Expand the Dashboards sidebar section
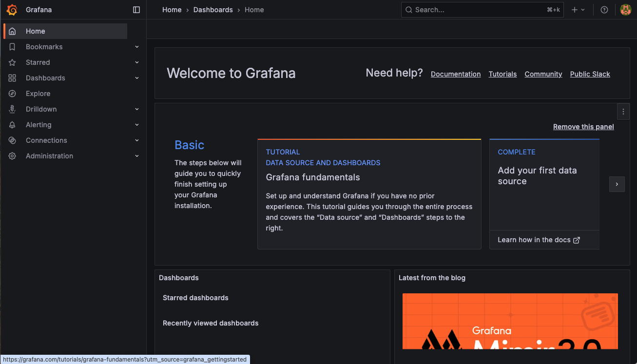 tap(137, 77)
